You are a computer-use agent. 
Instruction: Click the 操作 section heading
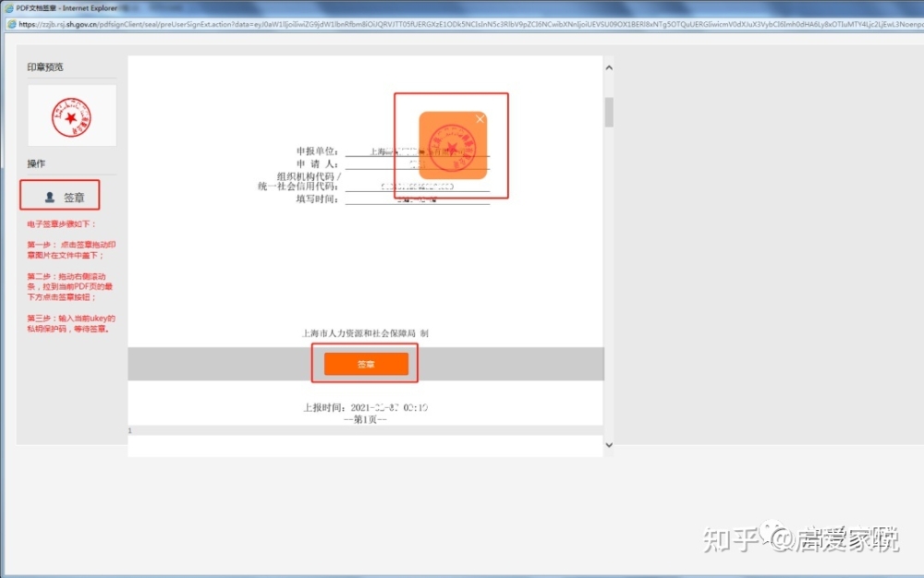click(x=36, y=163)
